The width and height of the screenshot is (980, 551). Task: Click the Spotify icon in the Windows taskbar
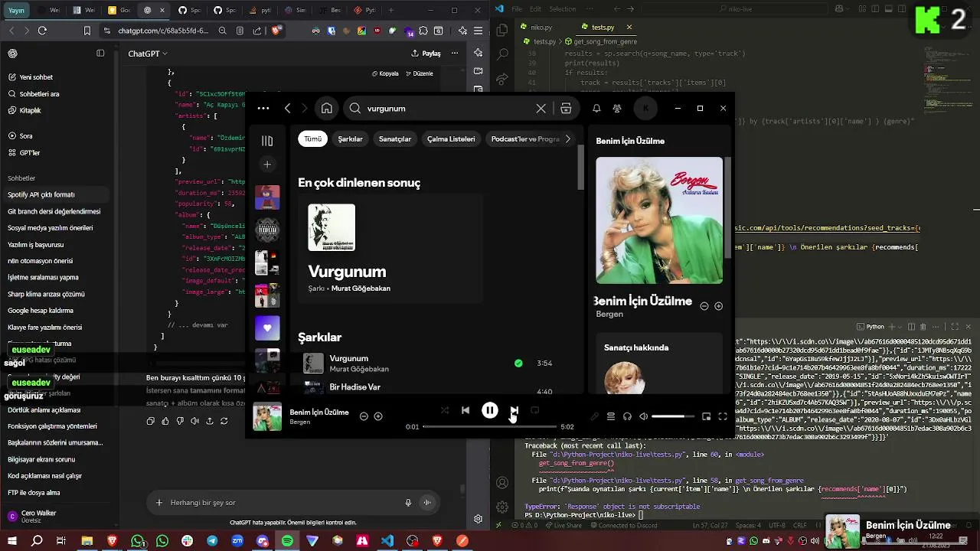[287, 541]
